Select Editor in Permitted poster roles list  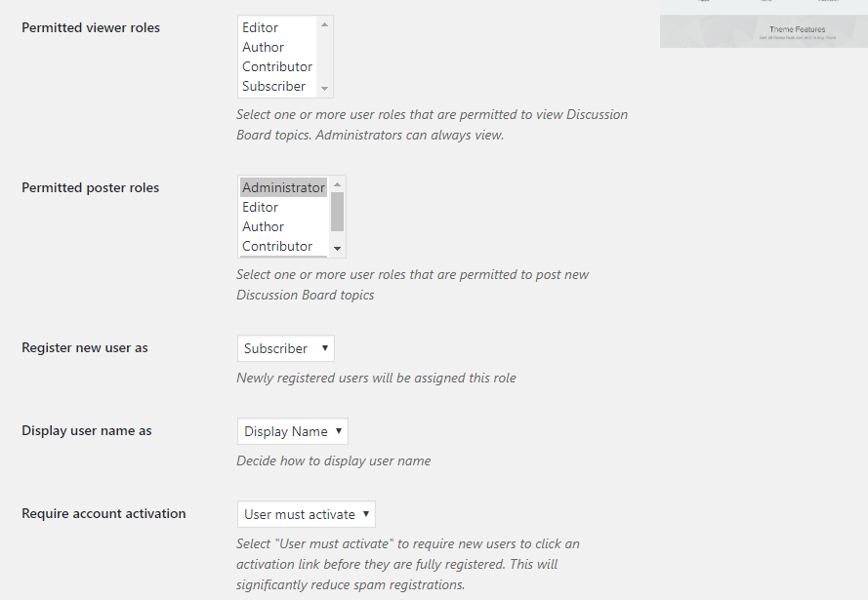261,207
